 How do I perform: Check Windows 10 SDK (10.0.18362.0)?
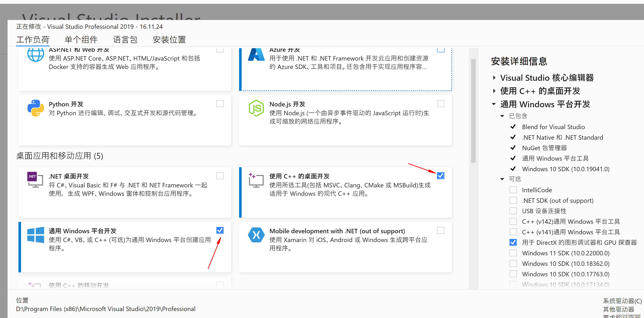(513, 264)
